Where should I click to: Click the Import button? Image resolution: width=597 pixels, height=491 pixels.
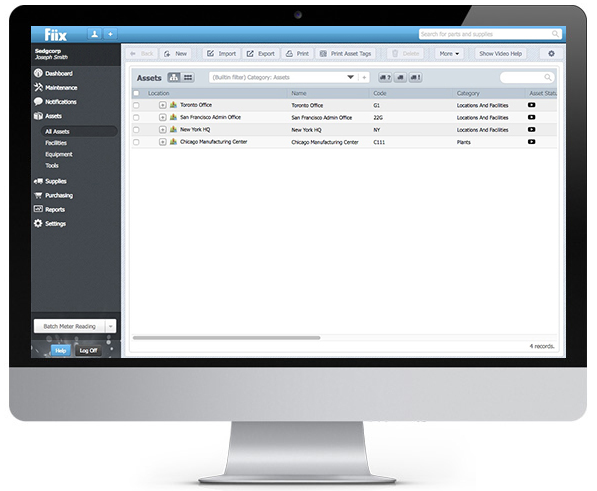point(221,54)
